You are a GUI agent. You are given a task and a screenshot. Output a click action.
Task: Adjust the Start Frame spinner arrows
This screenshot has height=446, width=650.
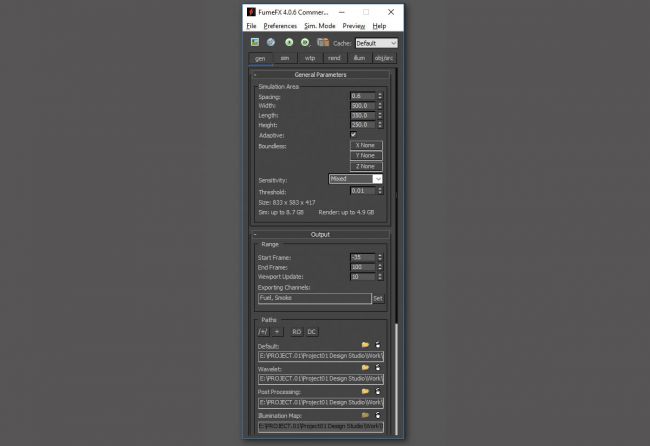(x=380, y=257)
